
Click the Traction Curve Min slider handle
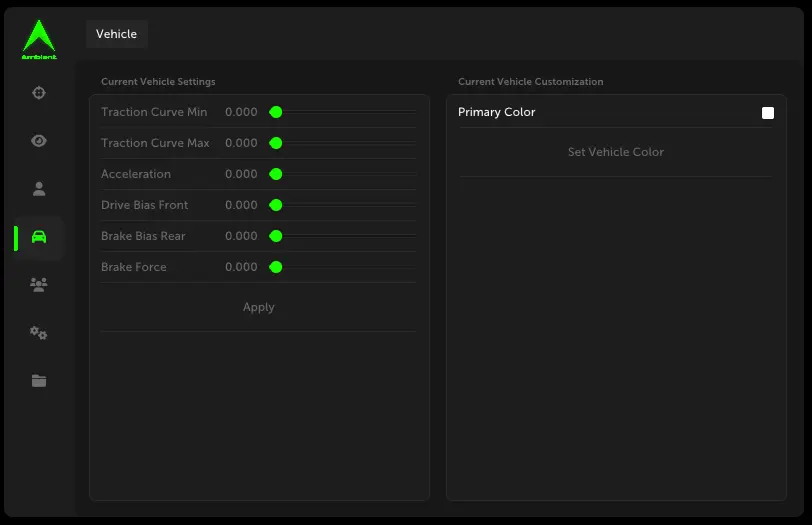point(276,112)
